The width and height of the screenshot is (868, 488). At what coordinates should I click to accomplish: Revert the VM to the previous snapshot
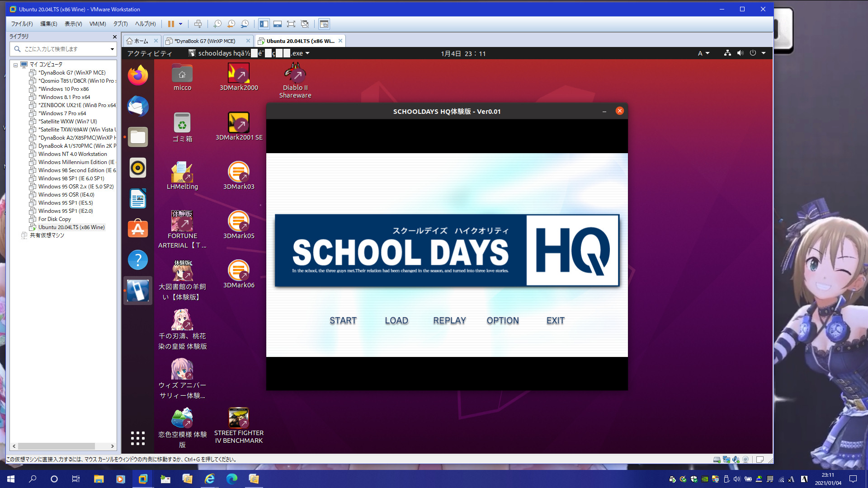click(231, 24)
